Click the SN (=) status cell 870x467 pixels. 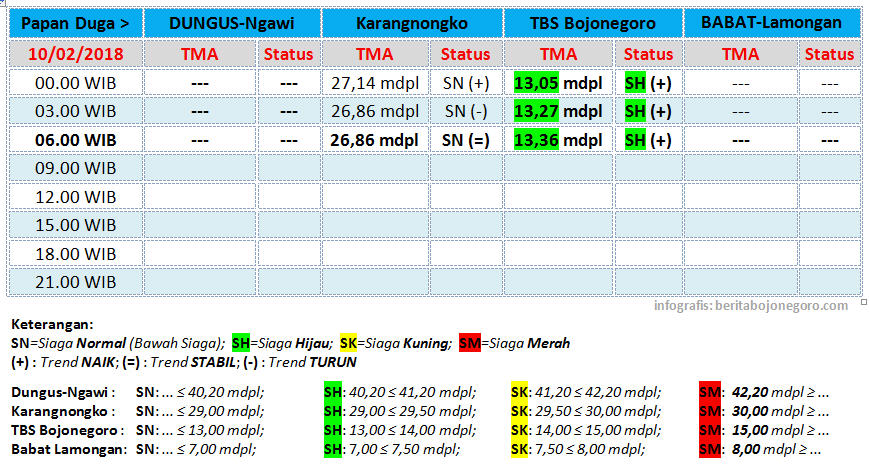[x=466, y=141]
